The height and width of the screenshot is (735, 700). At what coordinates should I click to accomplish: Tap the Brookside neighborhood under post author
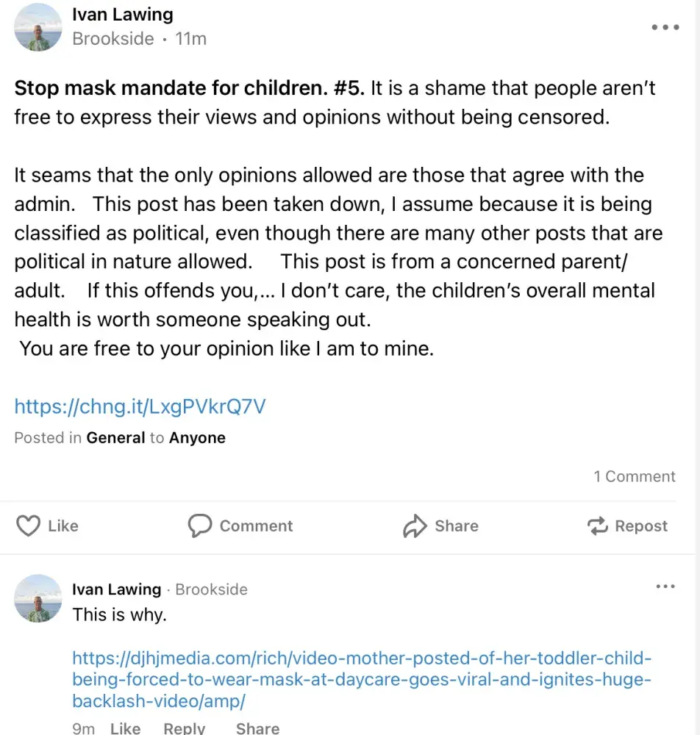click(x=113, y=39)
